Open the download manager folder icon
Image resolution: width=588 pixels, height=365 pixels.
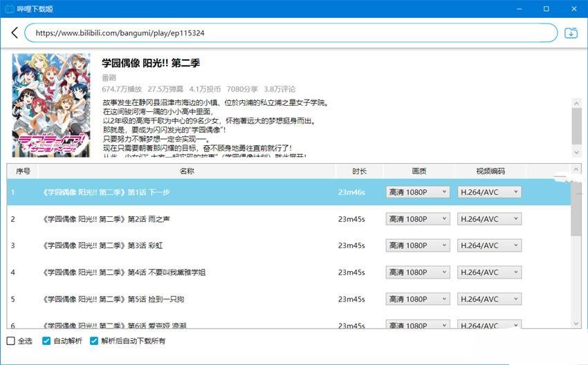(571, 33)
